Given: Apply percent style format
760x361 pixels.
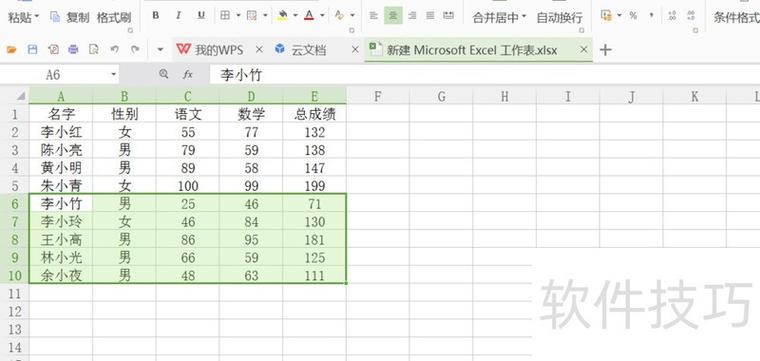Looking at the screenshot, I should pos(633,16).
